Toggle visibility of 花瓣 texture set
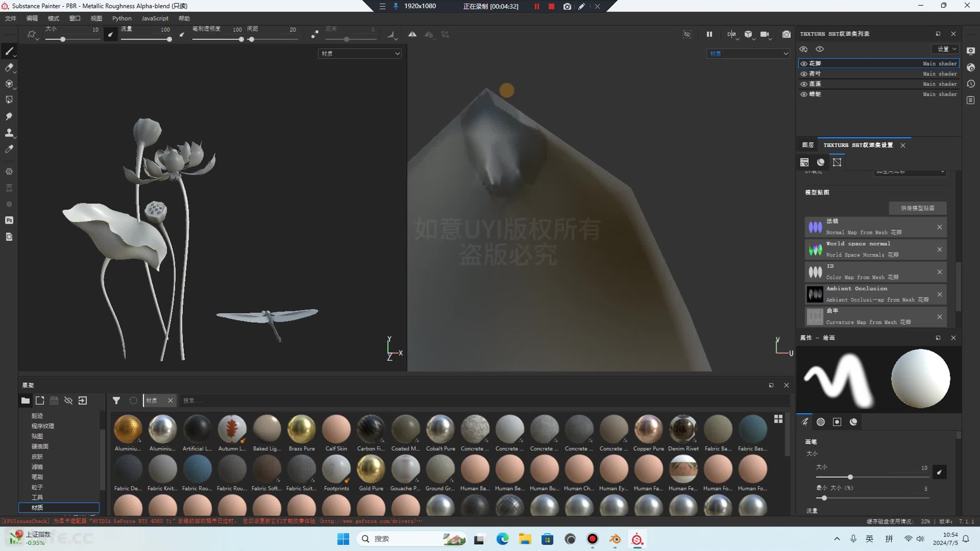The image size is (980, 551). pyautogui.click(x=804, y=64)
